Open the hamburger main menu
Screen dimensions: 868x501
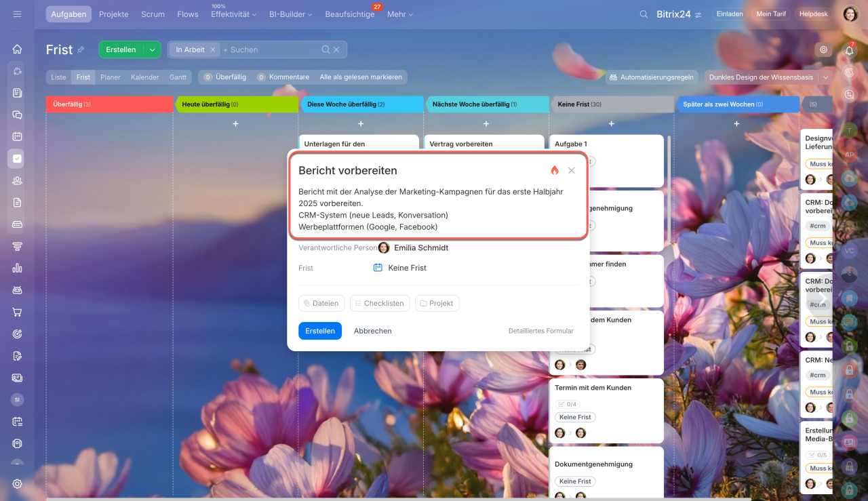pos(17,14)
